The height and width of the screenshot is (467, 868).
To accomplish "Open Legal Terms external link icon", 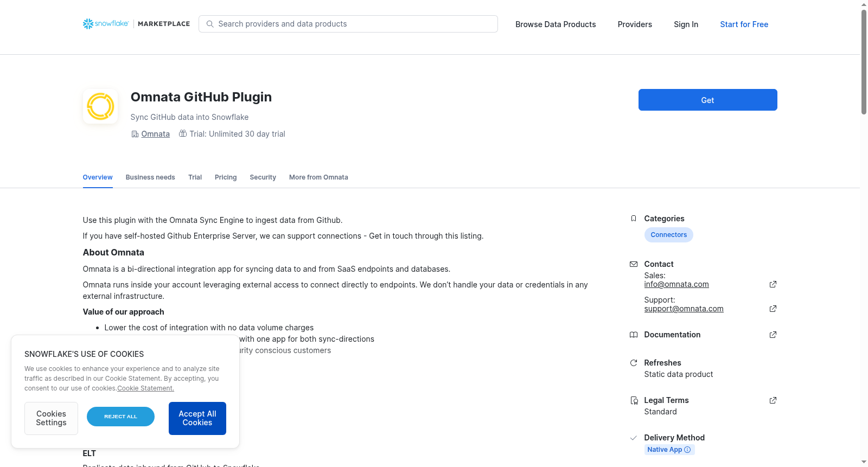I will 773,400.
